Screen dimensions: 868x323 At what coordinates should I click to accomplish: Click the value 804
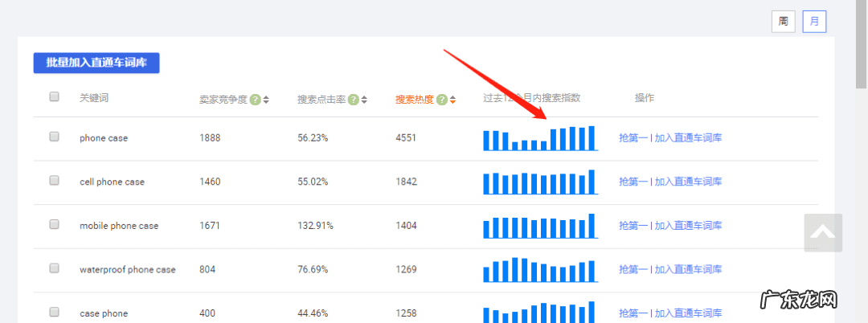207,270
